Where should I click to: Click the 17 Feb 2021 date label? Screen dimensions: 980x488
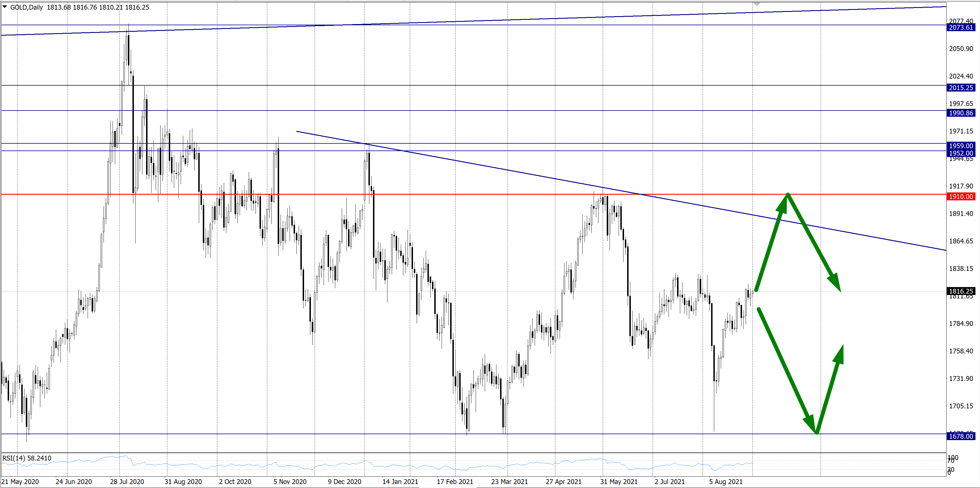455,481
